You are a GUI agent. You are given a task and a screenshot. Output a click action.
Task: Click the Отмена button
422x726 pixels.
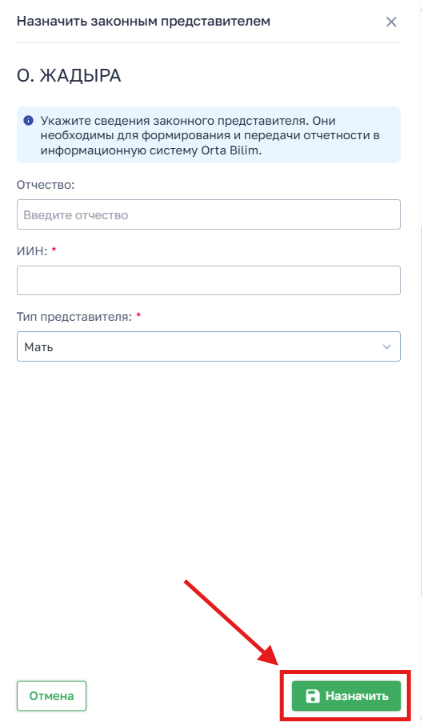[51, 696]
